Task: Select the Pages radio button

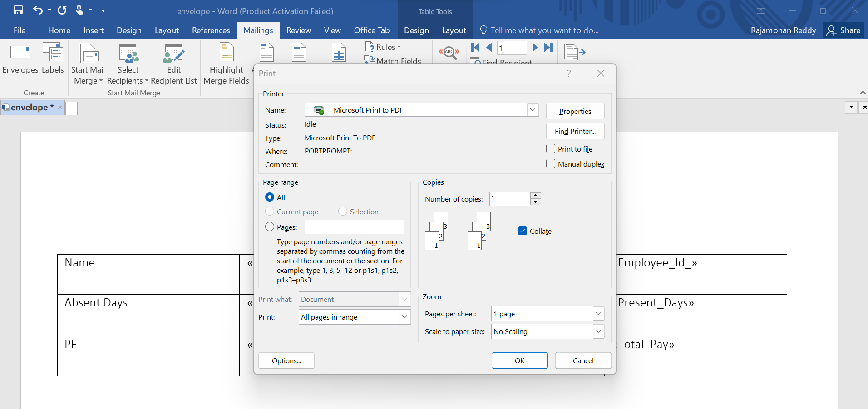Action: [x=270, y=227]
